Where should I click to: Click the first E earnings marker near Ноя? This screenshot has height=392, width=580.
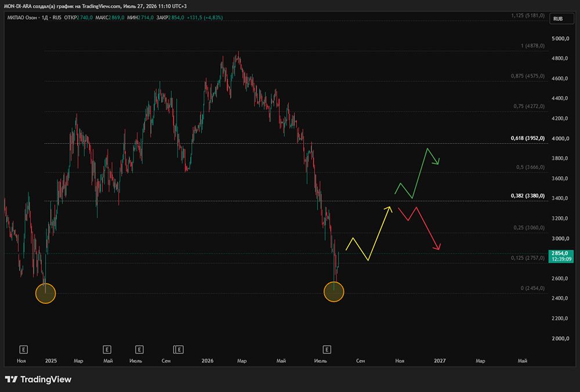click(x=23, y=350)
